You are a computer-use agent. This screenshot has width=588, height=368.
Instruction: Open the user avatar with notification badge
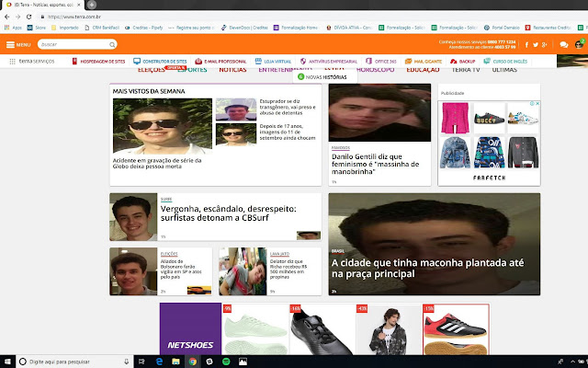coord(580,44)
